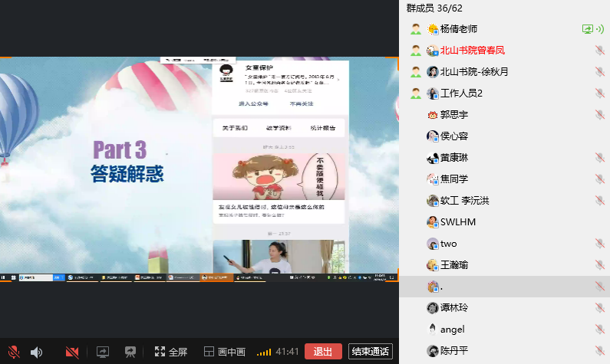The image size is (610, 364).
Task: Unmute the microphone in bottom toolbar
Action: click(13, 352)
